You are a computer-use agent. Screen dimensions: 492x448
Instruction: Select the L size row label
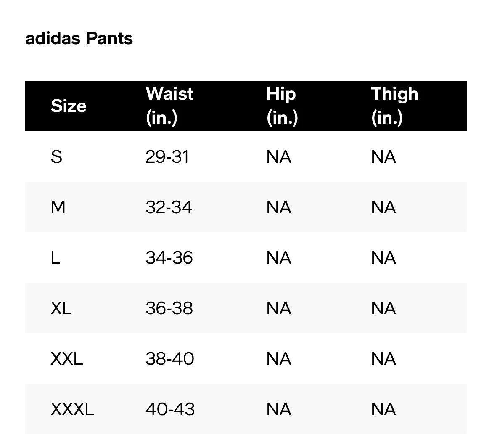point(56,258)
